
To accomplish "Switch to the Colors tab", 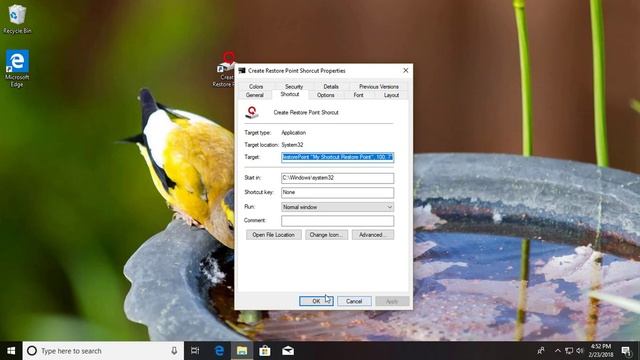I will click(256, 87).
